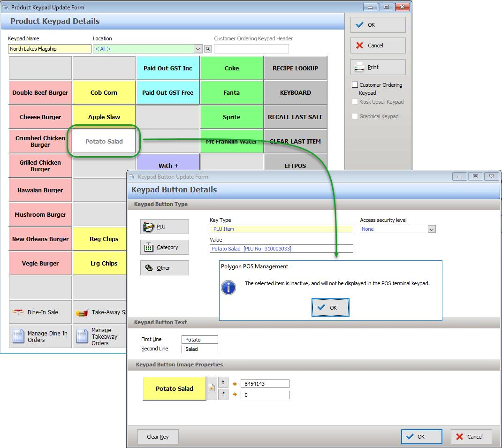The width and height of the screenshot is (502, 448).
Task: Open the Location search magnifier icon
Action: (x=208, y=49)
